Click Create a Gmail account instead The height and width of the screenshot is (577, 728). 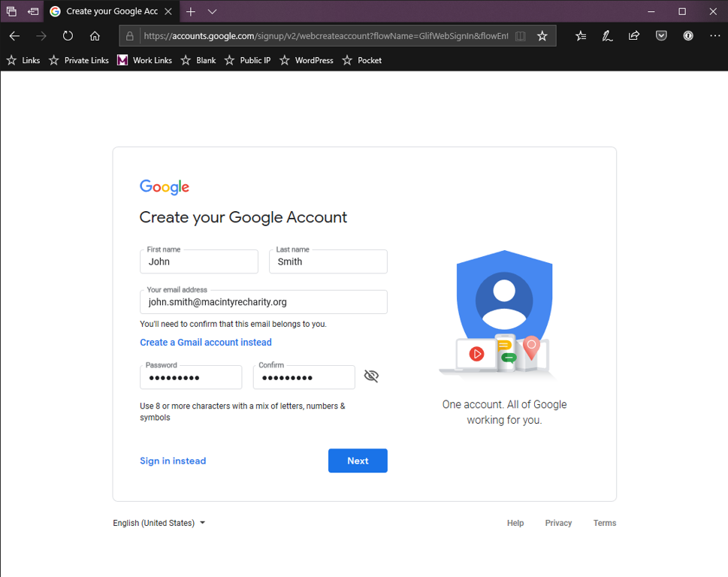click(206, 342)
